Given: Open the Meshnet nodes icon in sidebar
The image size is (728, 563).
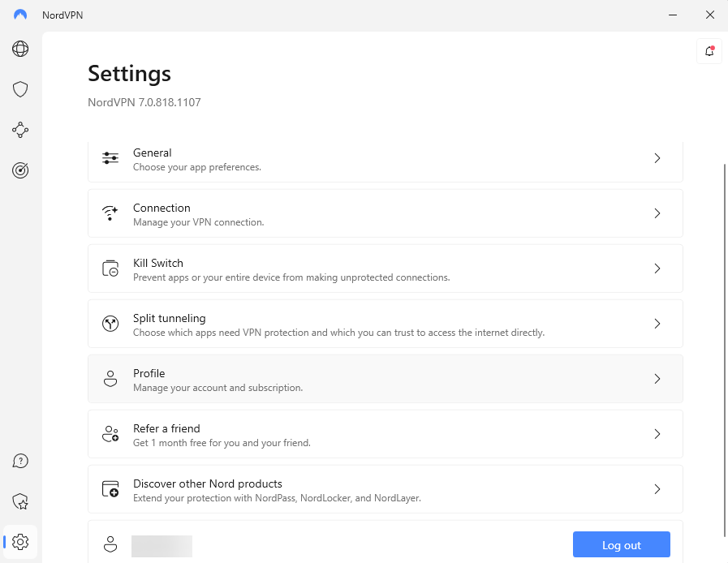Looking at the screenshot, I should 20,130.
